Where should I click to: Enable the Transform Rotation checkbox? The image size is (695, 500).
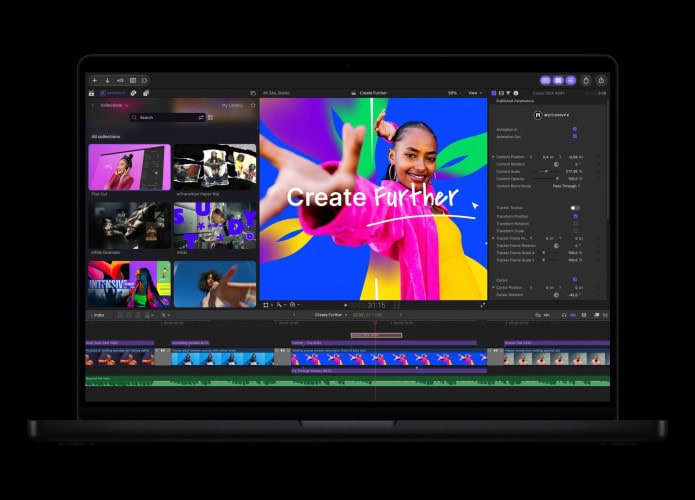[576, 224]
